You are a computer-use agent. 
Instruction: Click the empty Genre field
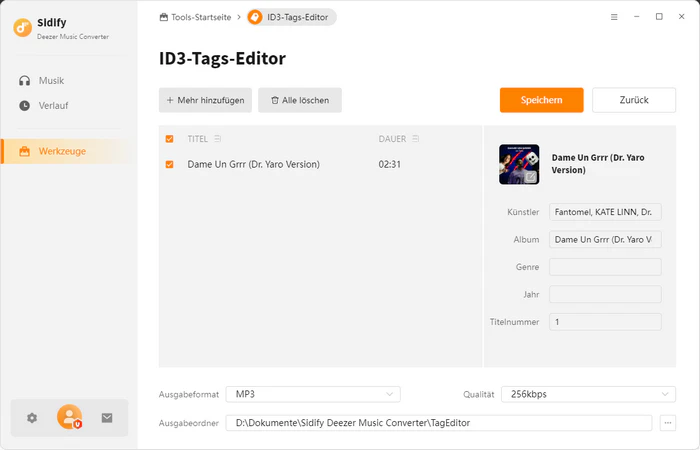(605, 267)
